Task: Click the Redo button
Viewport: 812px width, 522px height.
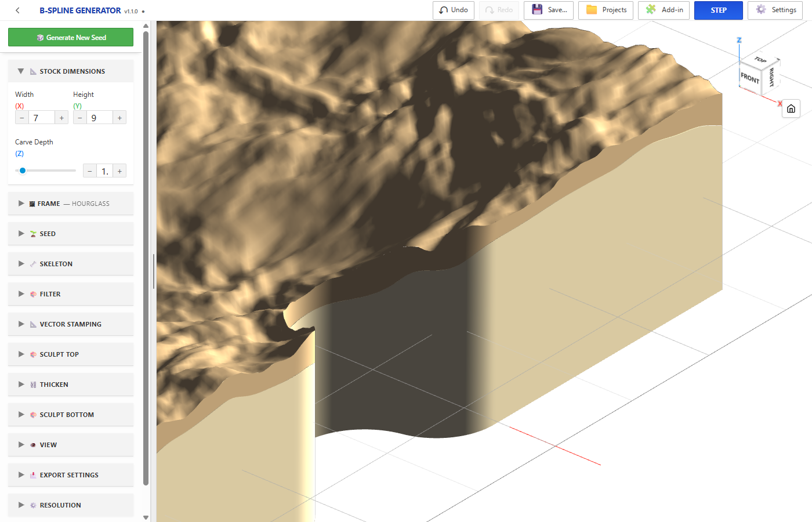Action: 499,10
